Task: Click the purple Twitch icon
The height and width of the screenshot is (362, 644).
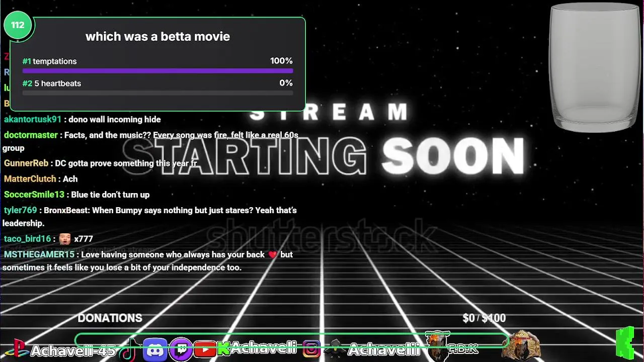Action: pyautogui.click(x=181, y=349)
